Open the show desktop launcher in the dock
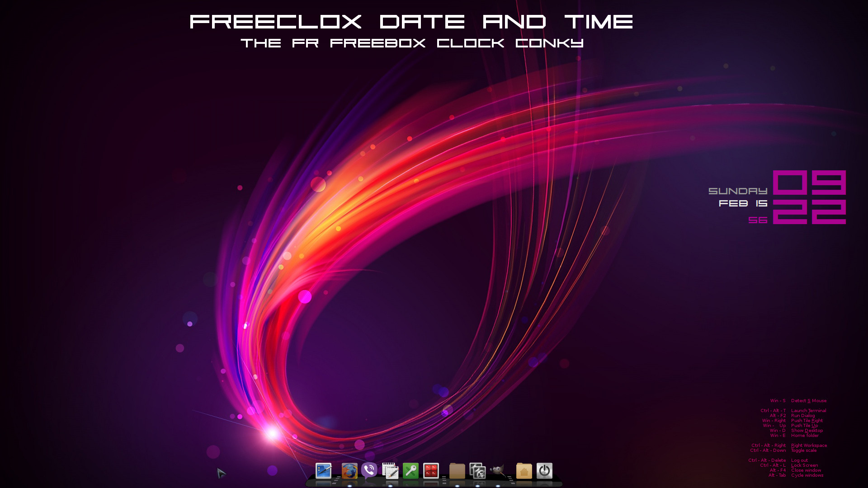868x488 pixels. point(323,471)
